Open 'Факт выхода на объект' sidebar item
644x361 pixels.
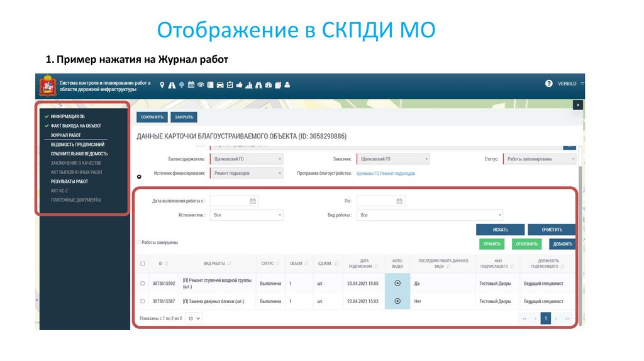(76, 126)
